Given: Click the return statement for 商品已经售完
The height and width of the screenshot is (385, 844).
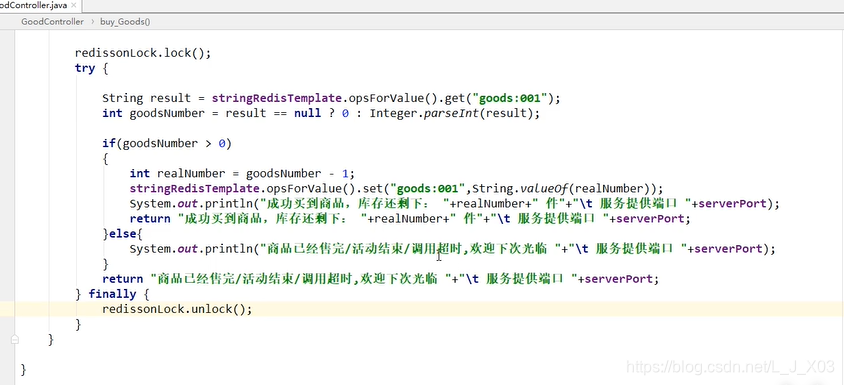Looking at the screenshot, I should (381, 279).
